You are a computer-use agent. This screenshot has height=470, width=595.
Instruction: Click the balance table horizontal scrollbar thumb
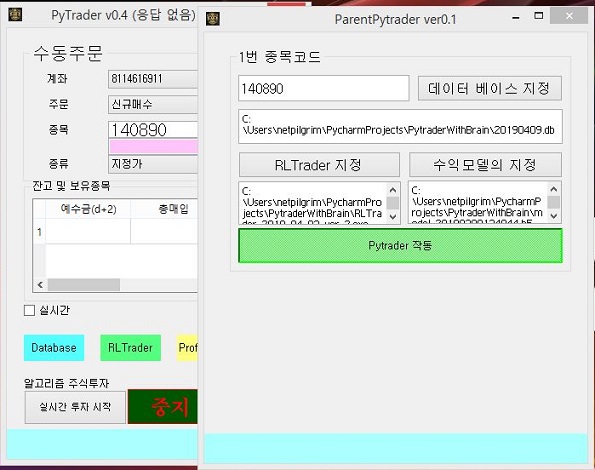pyautogui.click(x=83, y=285)
